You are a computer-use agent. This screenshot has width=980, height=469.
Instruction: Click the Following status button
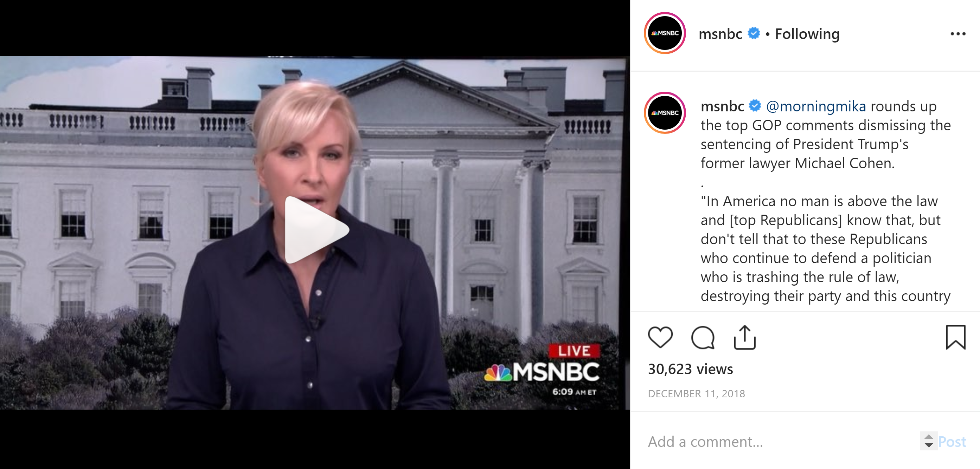click(807, 34)
